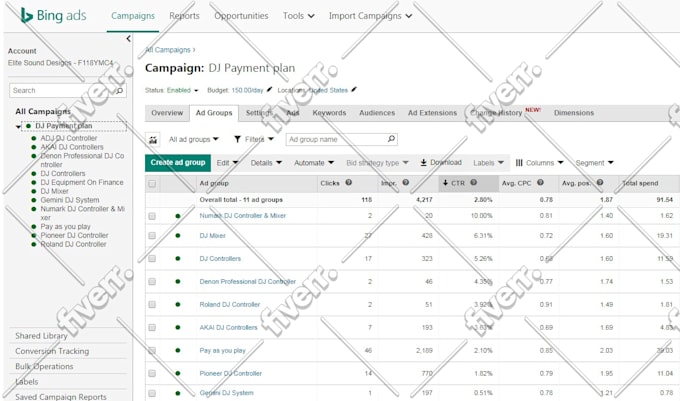Open the Import Campaigns dropdown
Screen dimensions: 680x401
point(370,16)
